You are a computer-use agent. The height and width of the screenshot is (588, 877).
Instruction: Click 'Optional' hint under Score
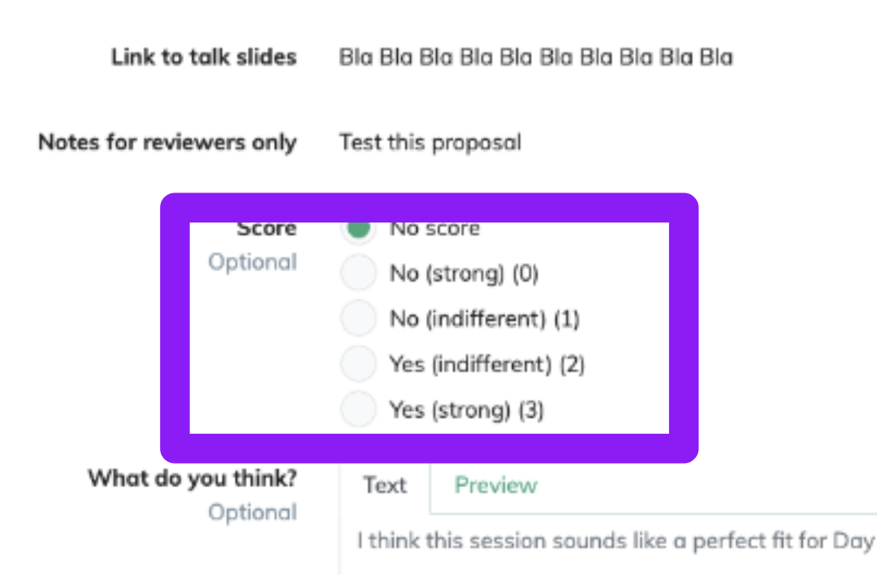253,262
